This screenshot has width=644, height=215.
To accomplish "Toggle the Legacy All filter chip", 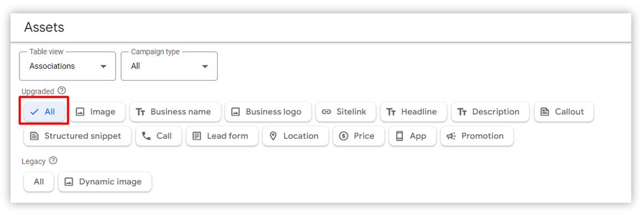I will tap(39, 182).
